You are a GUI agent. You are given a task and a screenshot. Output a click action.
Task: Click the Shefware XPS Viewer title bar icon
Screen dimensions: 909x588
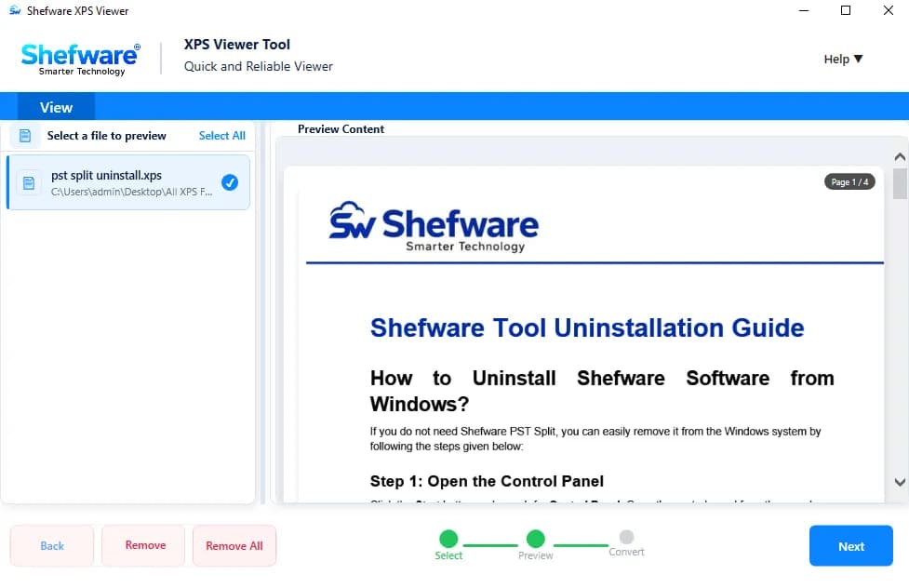pyautogui.click(x=15, y=10)
